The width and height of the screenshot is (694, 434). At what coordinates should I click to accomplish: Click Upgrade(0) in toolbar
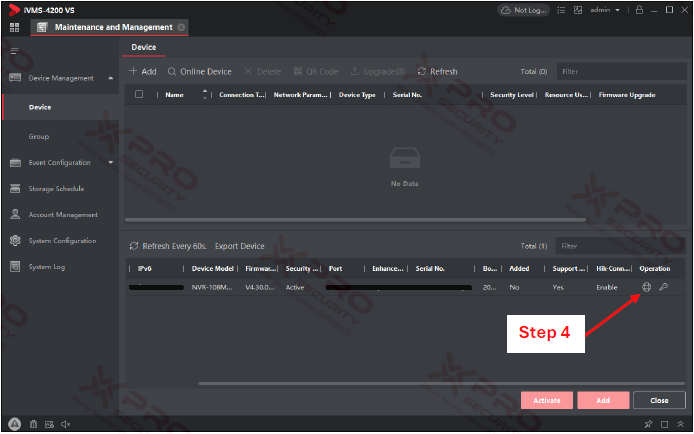click(378, 71)
